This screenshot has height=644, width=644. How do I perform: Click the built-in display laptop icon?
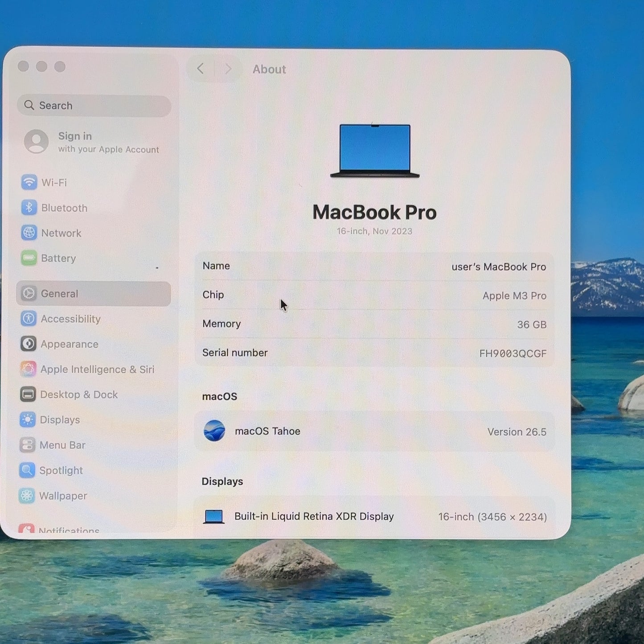pyautogui.click(x=214, y=517)
